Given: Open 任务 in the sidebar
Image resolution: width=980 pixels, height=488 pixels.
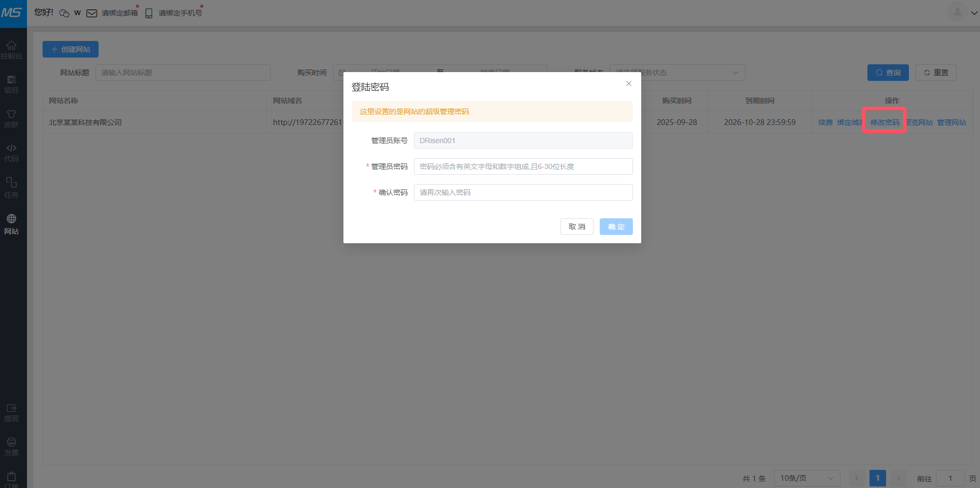Looking at the screenshot, I should [x=11, y=183].
